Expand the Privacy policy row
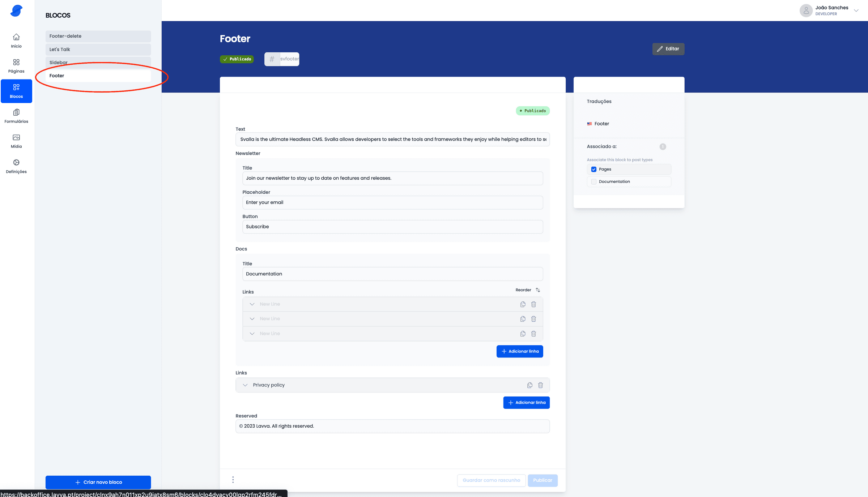Image resolution: width=868 pixels, height=497 pixels. pyautogui.click(x=245, y=385)
